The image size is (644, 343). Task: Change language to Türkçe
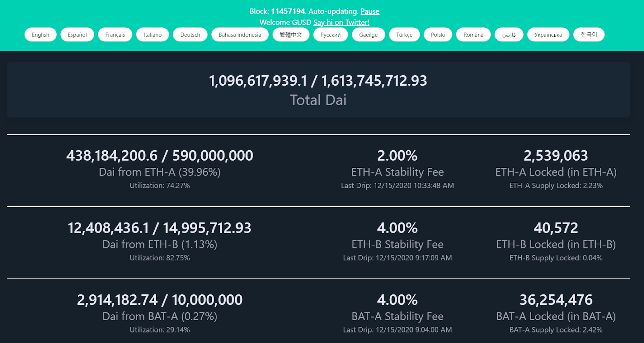(404, 35)
